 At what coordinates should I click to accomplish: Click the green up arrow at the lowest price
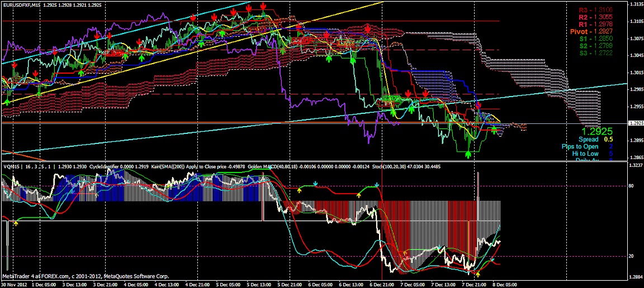click(x=468, y=154)
